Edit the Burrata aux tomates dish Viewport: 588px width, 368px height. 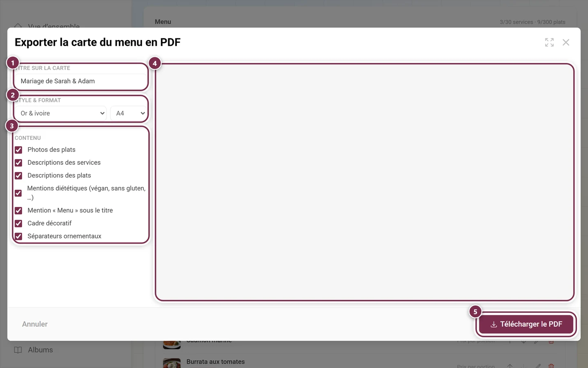click(x=538, y=366)
